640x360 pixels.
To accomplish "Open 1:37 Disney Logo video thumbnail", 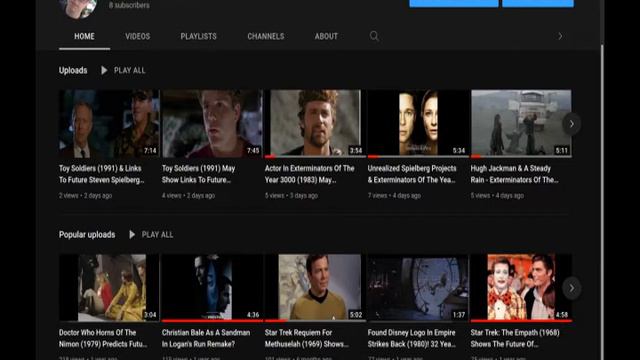I will point(418,288).
